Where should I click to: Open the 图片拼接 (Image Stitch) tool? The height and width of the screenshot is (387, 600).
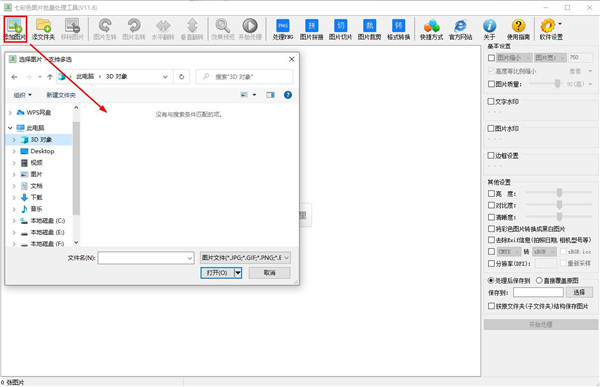click(x=311, y=29)
